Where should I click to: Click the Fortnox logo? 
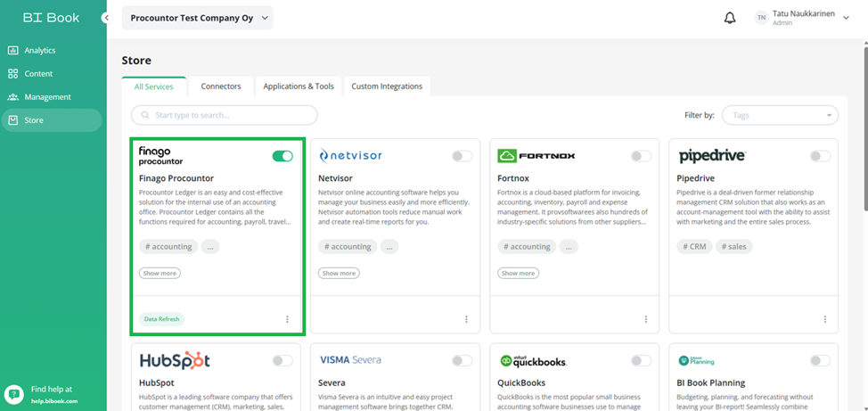pyautogui.click(x=536, y=156)
